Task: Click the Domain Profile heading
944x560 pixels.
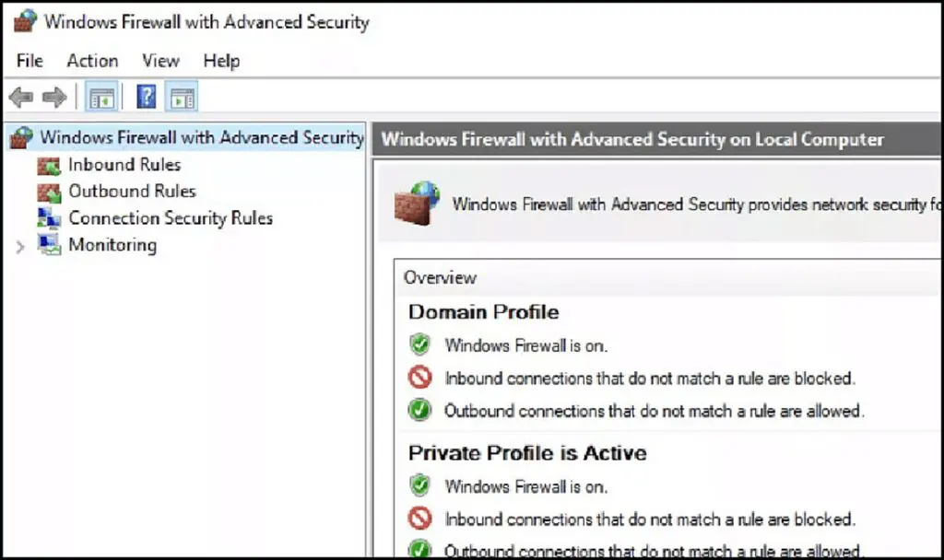Action: click(x=483, y=311)
